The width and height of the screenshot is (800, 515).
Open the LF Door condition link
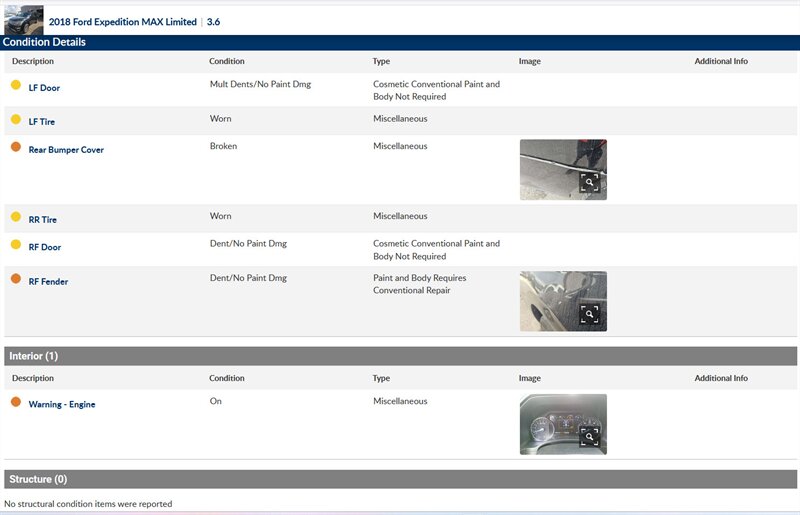(x=44, y=88)
